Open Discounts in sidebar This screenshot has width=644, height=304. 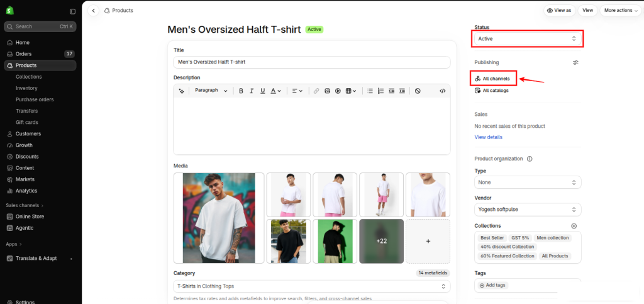click(x=40, y=157)
